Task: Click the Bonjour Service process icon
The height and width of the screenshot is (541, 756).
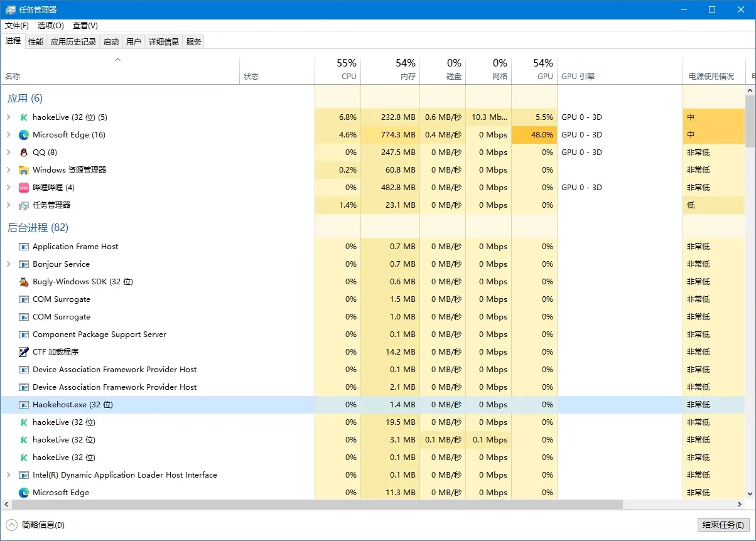Action: [x=24, y=264]
